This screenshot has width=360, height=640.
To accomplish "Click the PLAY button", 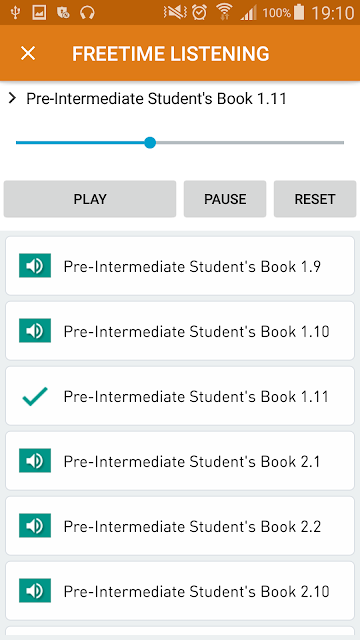I will 90,199.
